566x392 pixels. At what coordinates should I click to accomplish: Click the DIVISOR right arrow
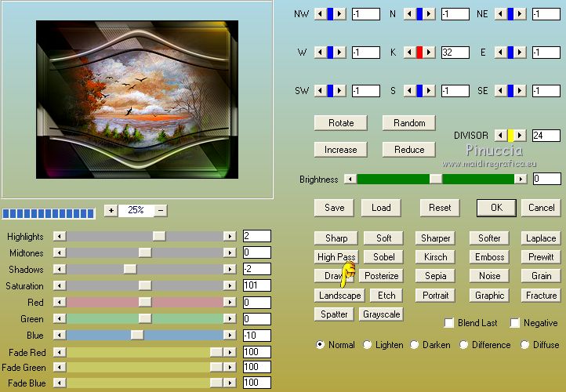pos(520,136)
